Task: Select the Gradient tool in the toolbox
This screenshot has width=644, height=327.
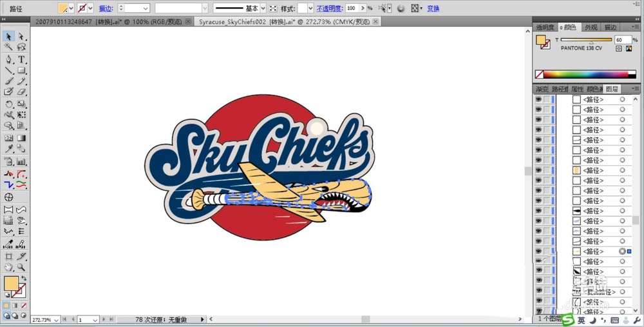Action: point(21,138)
